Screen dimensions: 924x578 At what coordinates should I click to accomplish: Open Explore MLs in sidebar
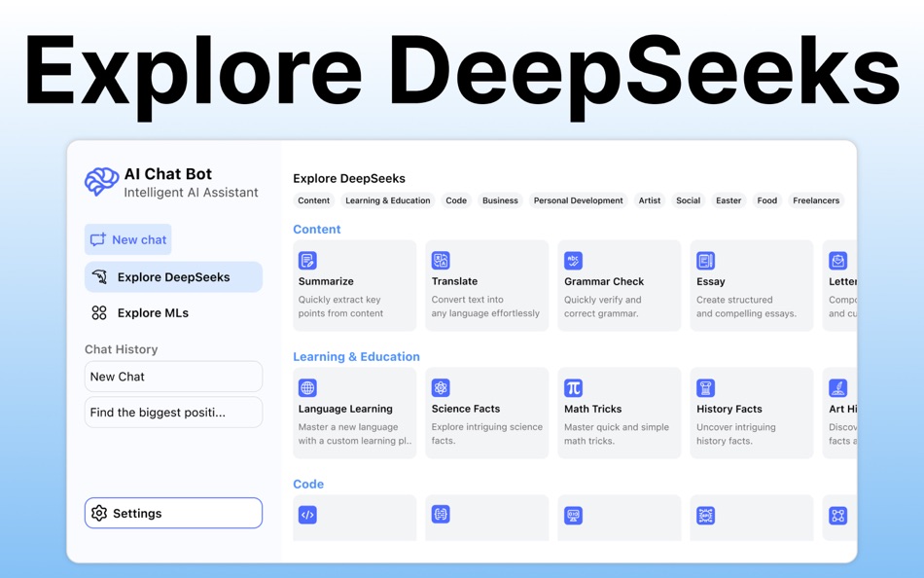coord(173,313)
